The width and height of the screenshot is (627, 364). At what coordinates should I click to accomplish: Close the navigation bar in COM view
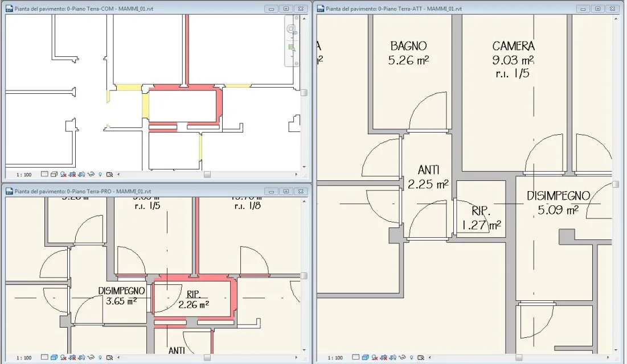click(296, 18)
